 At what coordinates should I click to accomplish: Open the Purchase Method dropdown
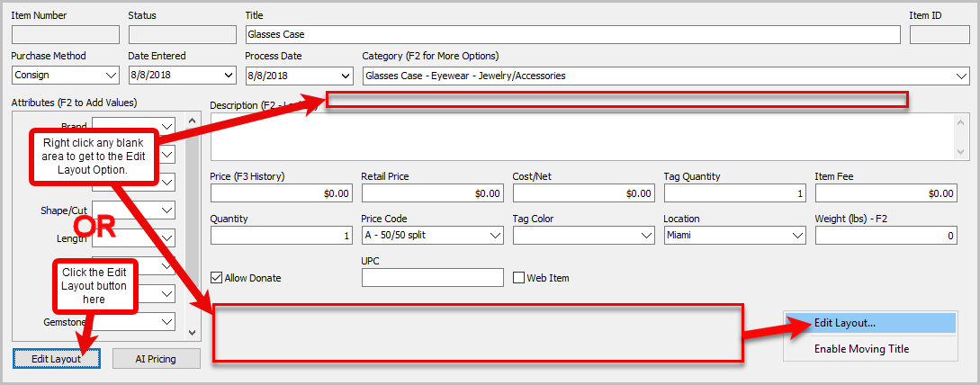tap(66, 76)
